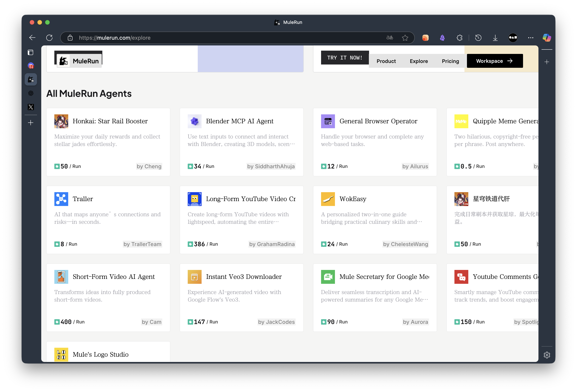577x392 pixels.
Task: Click author tag by JackCodes
Action: coord(276,322)
